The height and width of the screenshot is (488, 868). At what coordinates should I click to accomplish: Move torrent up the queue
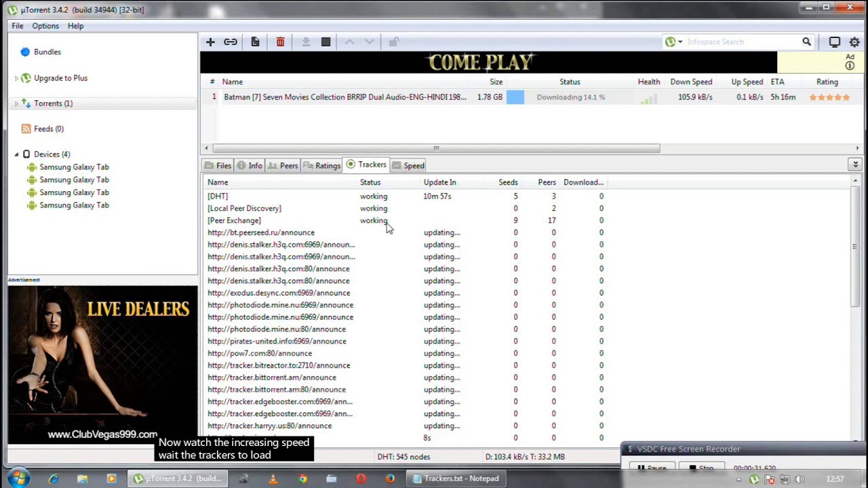pyautogui.click(x=349, y=42)
